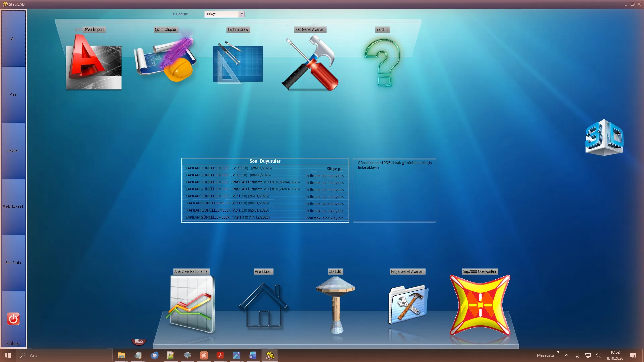
Task: Launch the Çizim Oluştur blueprint icon
Action: [x=165, y=59]
